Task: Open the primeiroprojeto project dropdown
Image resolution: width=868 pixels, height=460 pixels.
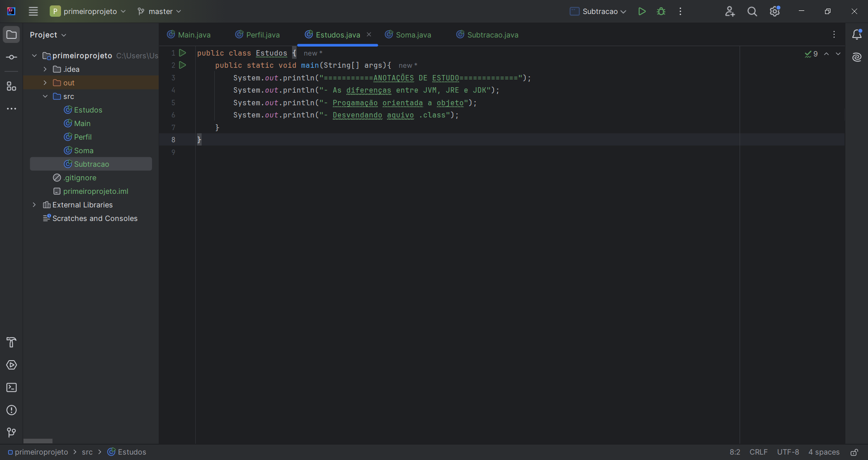Action: 88,11
